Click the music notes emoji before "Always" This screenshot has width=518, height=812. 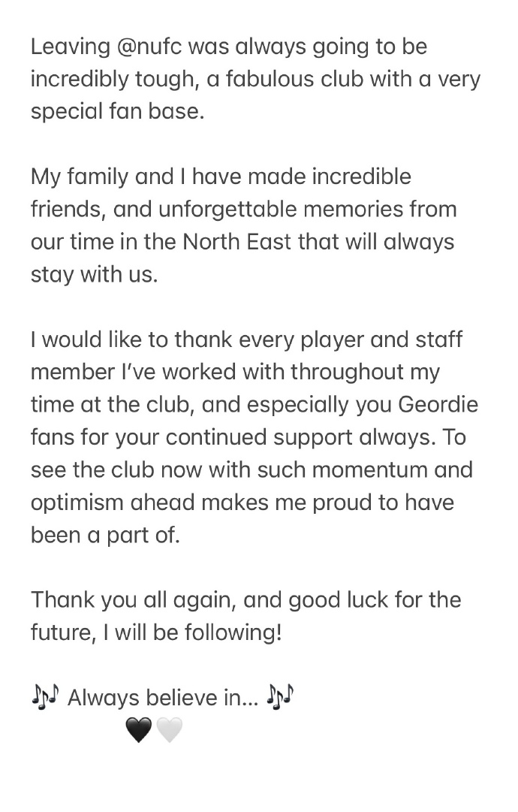45,698
